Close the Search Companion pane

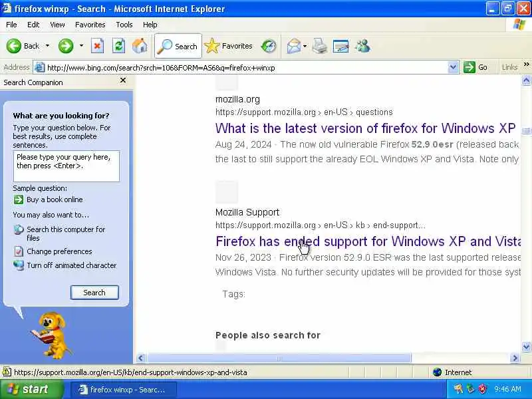[123, 80]
